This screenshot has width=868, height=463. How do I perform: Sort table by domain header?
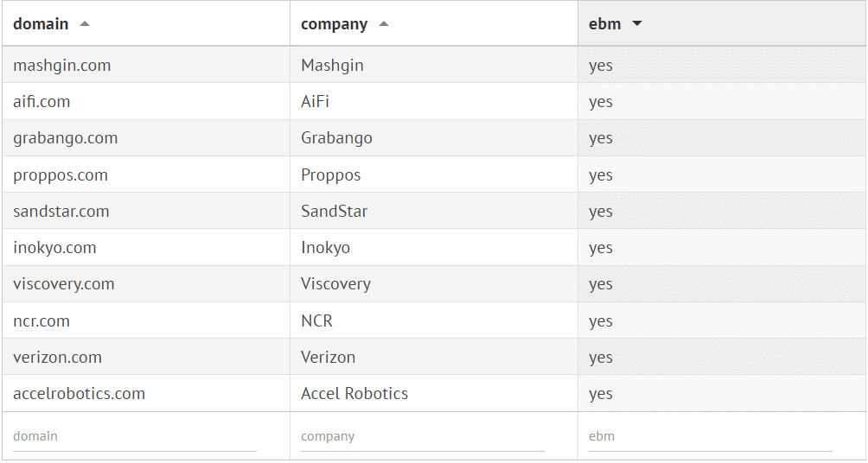41,24
